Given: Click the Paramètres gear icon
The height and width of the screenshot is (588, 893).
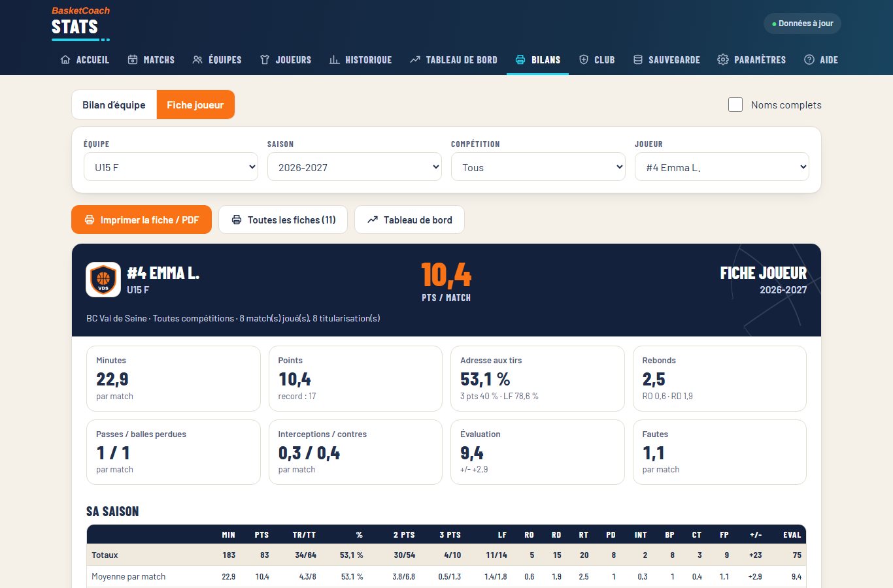Looking at the screenshot, I should (x=723, y=59).
